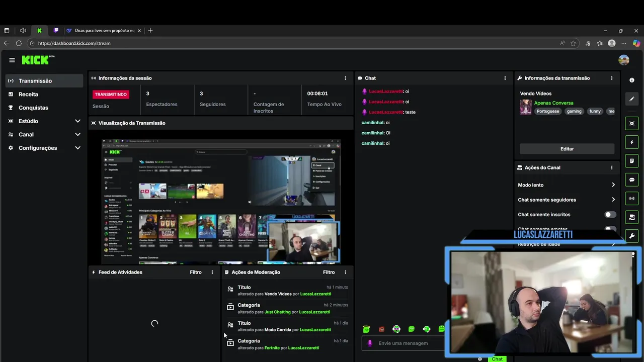Click the stream preview thumbnail
The image size is (644, 362).
pyautogui.click(x=221, y=202)
